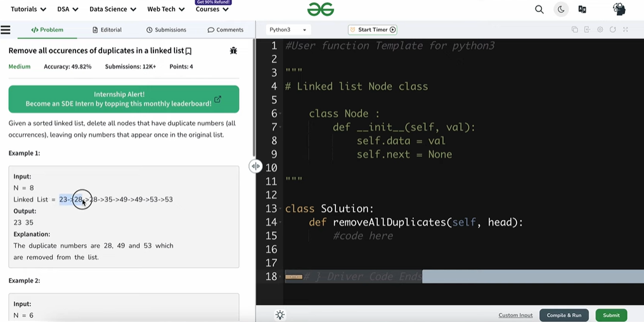Expand the Courses menu

212,9
